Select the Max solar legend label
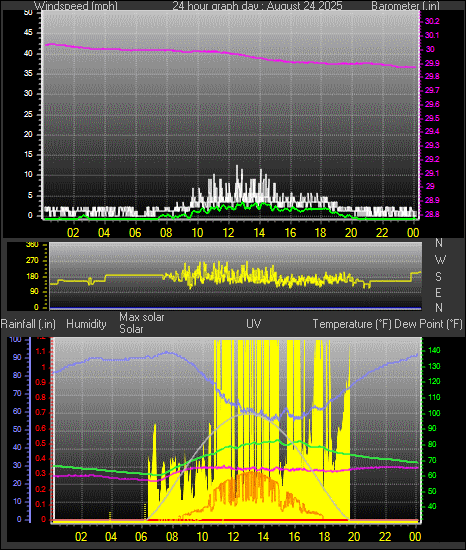 point(142,317)
